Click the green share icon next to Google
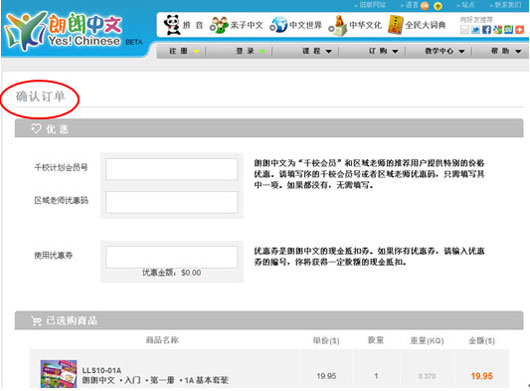Image resolution: width=530 pixels, height=391 pixels. coord(508,30)
